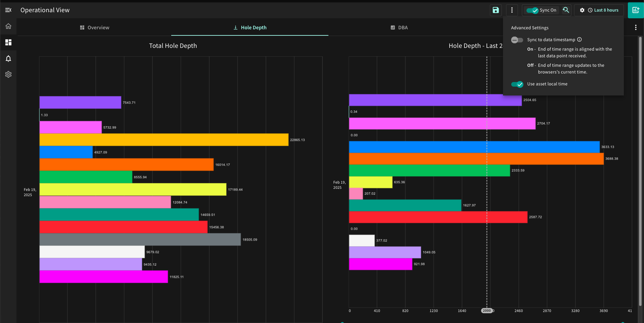Click the orange 22865.13 bar
644x323 pixels.
pos(164,140)
